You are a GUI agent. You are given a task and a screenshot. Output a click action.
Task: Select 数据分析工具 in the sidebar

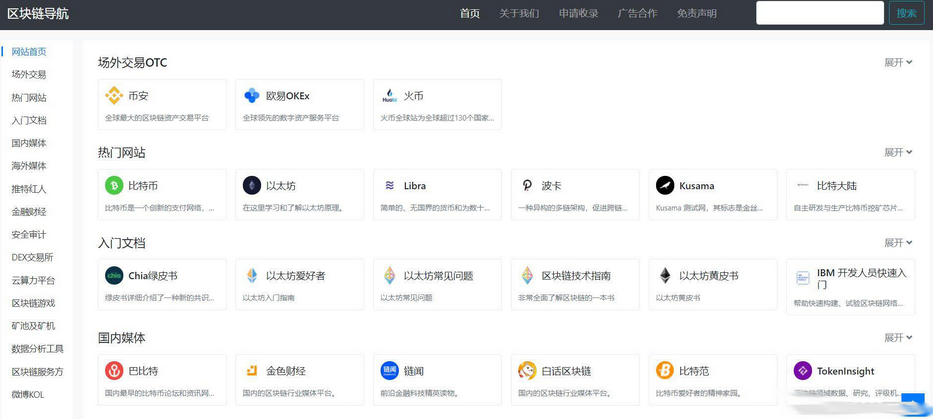coord(38,348)
